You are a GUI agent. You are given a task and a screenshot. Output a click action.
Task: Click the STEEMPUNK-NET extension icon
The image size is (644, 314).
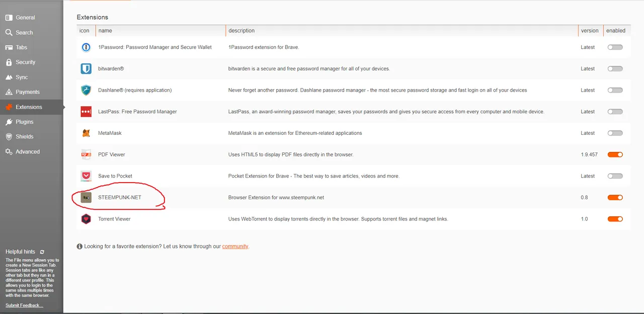pyautogui.click(x=86, y=198)
